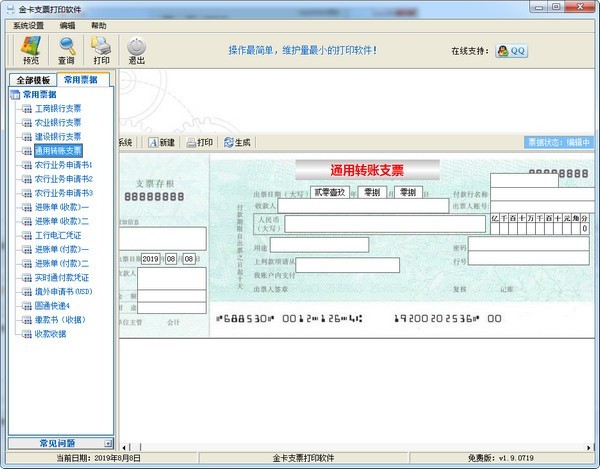This screenshot has height=469, width=600.
Task: Click the 生成 generate icon
Action: click(238, 142)
